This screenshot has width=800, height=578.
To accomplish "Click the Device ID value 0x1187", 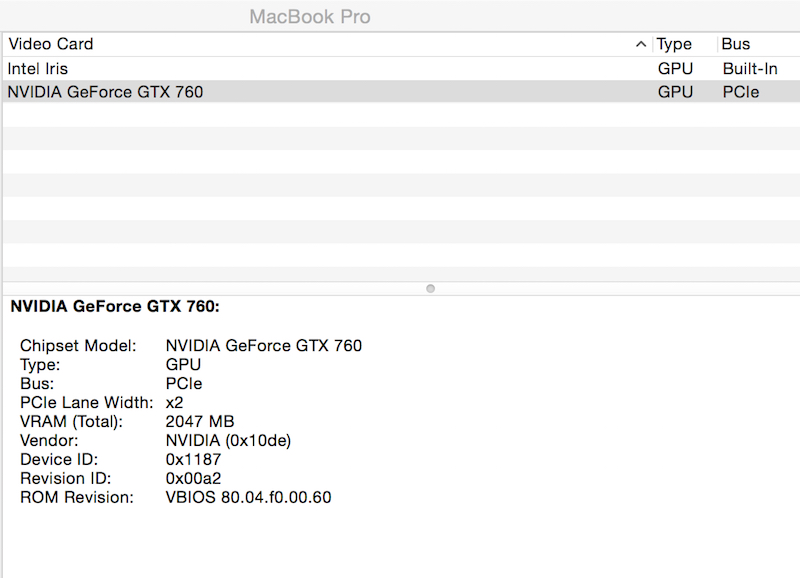I will coord(193,459).
